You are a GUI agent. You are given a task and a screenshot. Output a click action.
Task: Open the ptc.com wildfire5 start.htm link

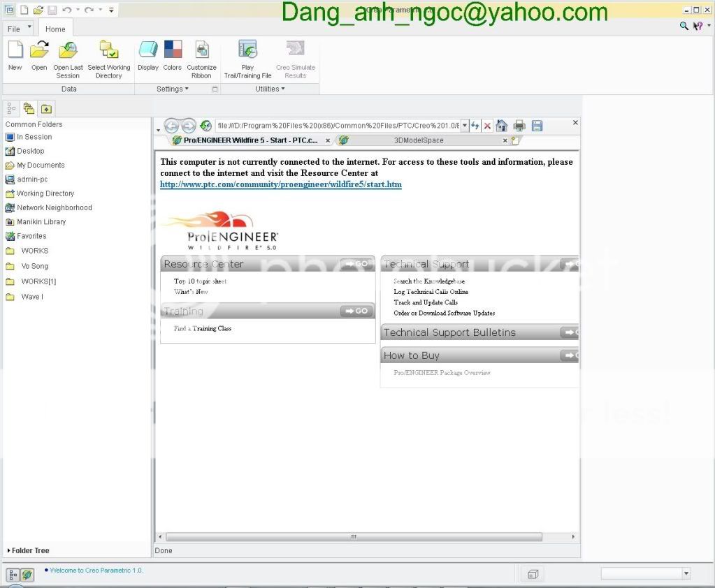(281, 184)
